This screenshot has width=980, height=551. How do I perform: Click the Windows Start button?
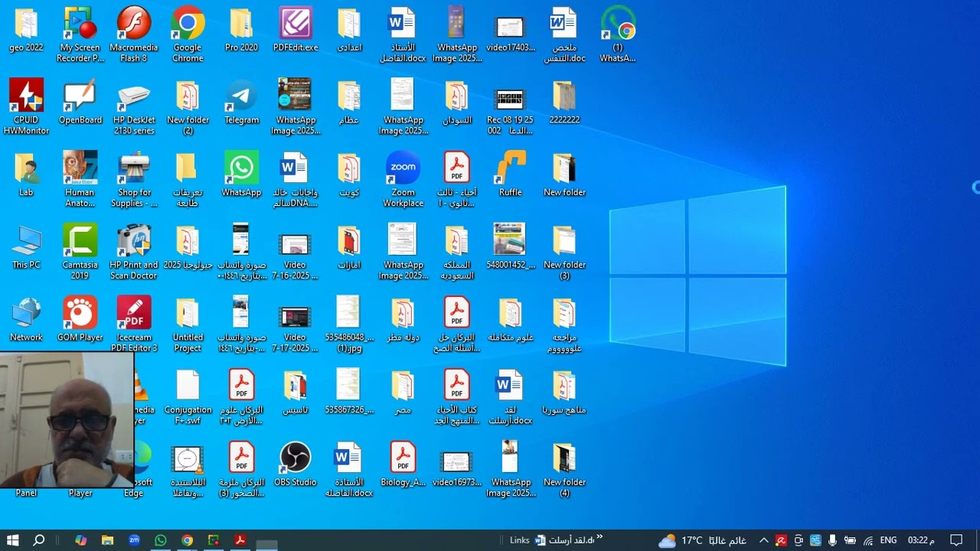click(x=13, y=540)
